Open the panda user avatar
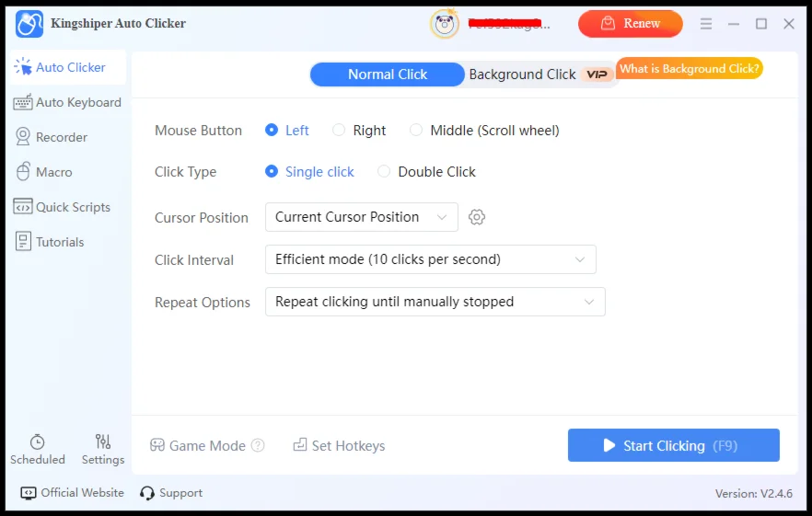Image resolution: width=812 pixels, height=516 pixels. pos(445,24)
